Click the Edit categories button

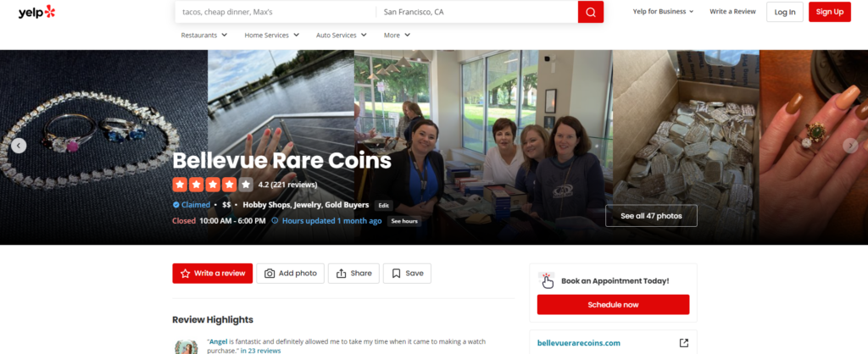(383, 205)
